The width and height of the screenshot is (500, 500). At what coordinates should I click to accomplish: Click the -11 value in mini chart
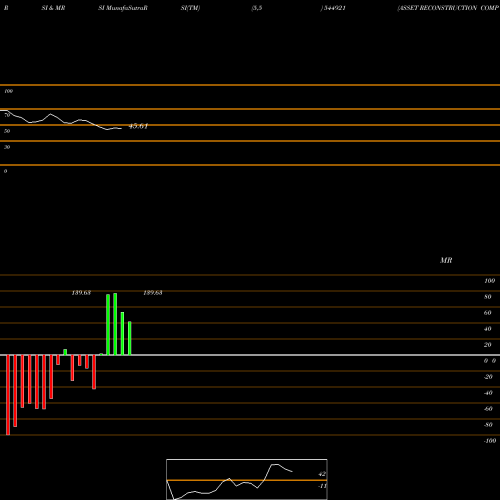click(x=322, y=486)
